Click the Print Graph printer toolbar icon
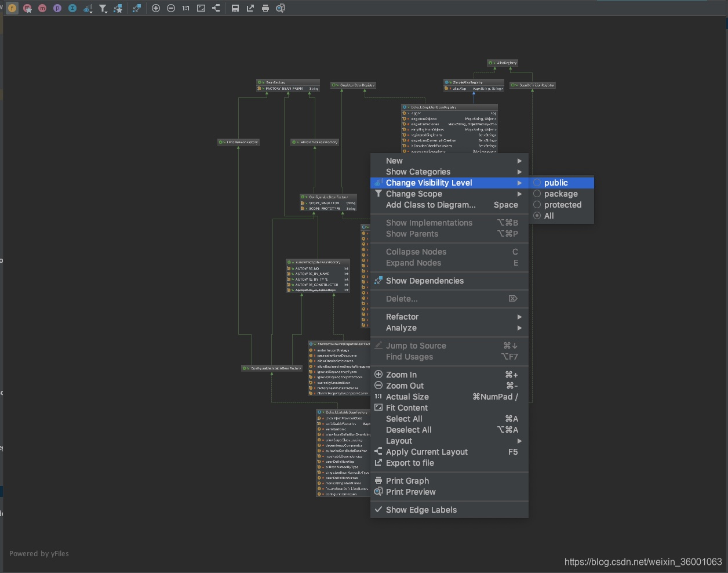 tap(265, 8)
